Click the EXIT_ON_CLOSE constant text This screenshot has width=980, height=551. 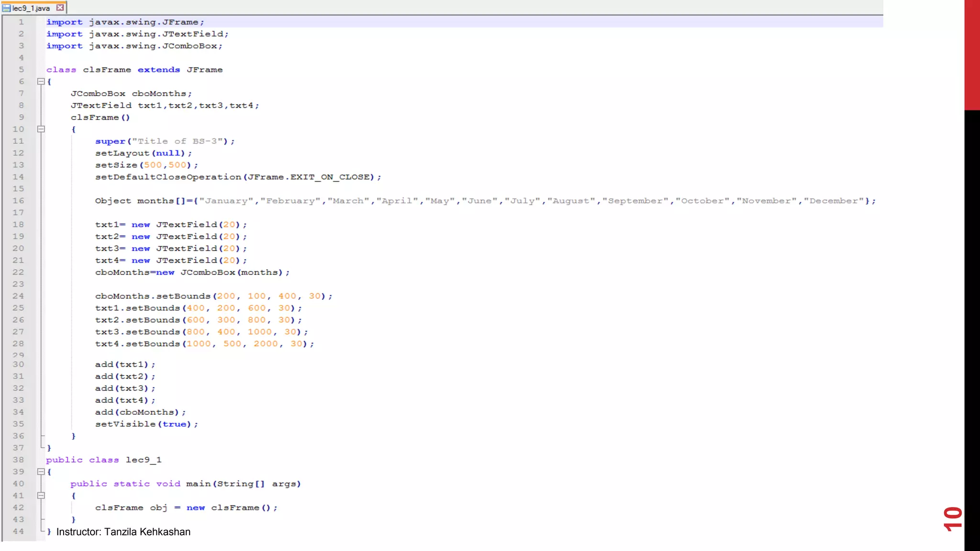329,177
